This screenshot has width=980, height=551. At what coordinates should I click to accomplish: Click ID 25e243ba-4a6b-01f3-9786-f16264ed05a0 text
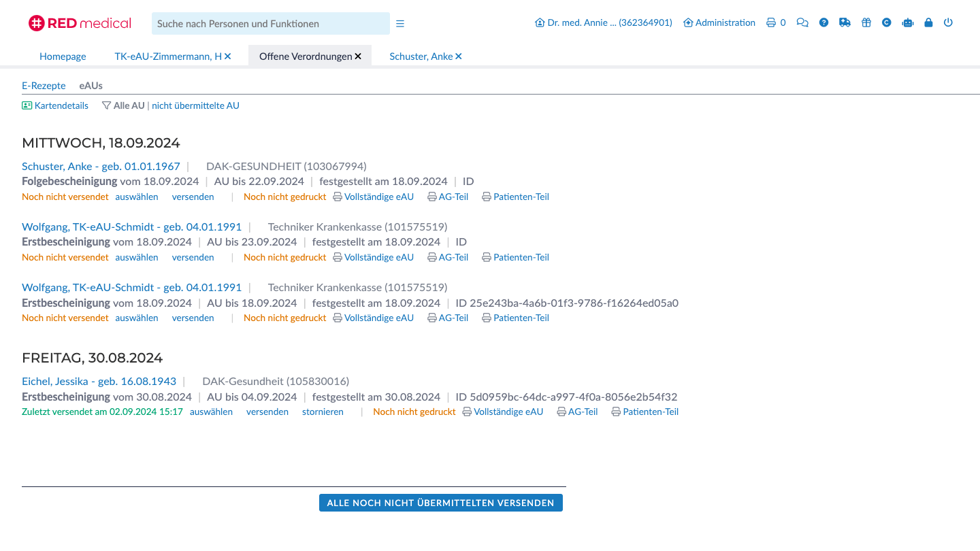pyautogui.click(x=567, y=303)
